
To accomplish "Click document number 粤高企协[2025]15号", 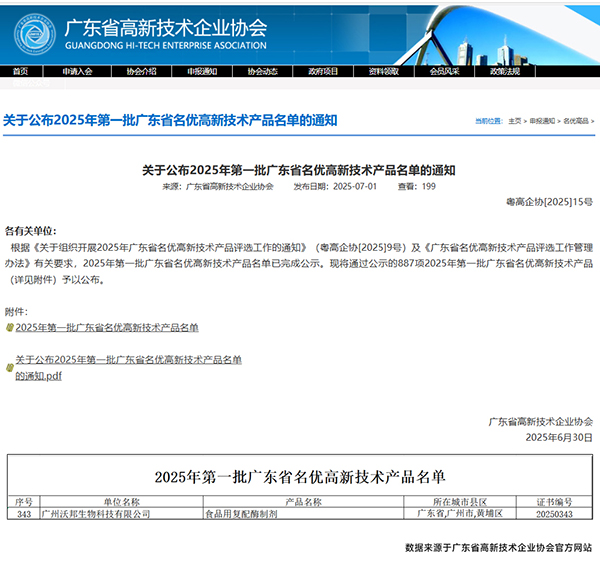I will point(549,202).
